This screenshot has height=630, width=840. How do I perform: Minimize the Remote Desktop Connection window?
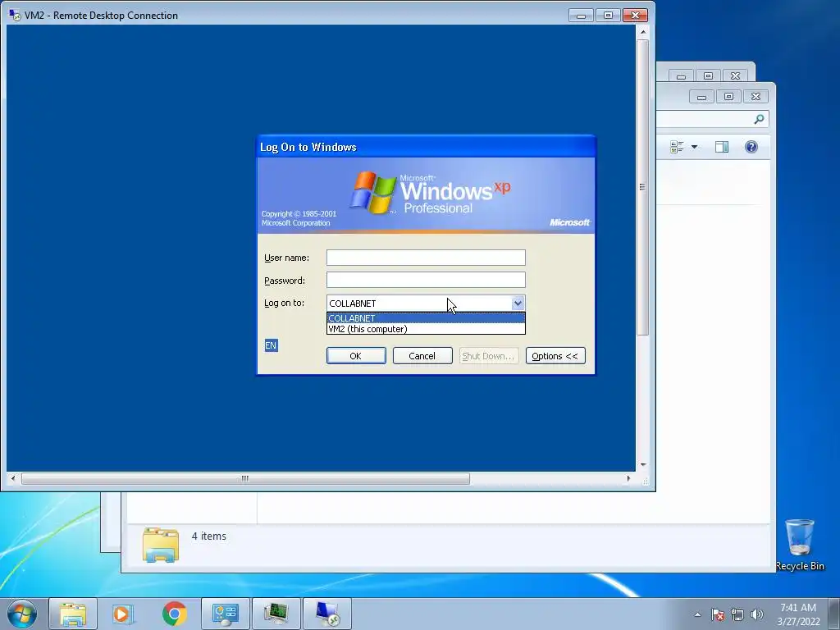582,15
